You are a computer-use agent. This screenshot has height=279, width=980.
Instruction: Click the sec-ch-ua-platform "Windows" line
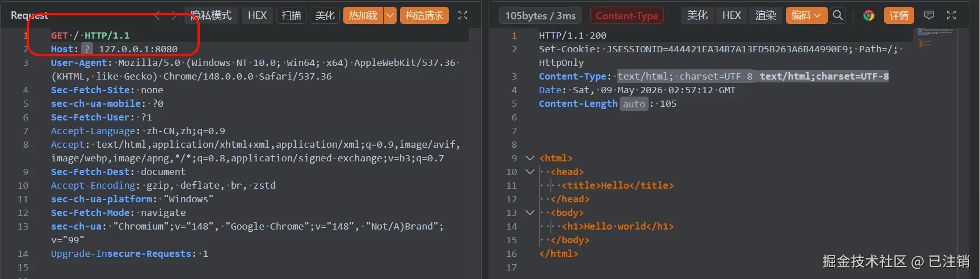click(x=132, y=199)
